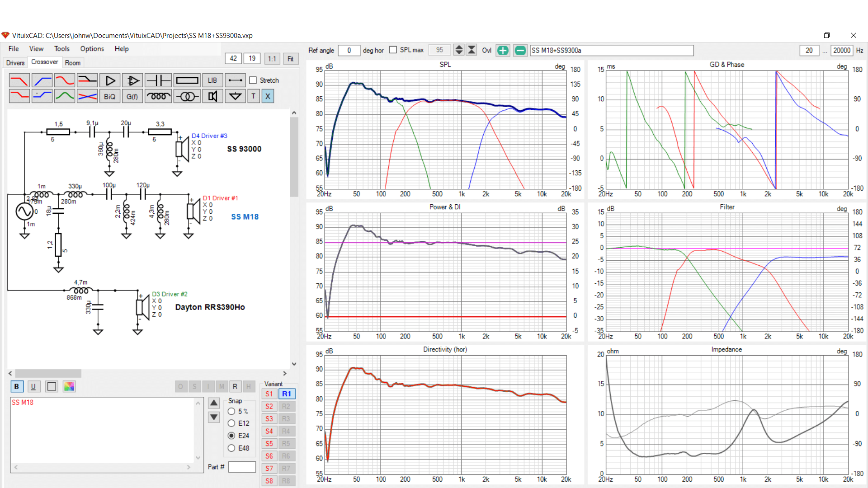The width and height of the screenshot is (868, 488).
Task: Select the black-and-red shelving filter block icon
Action: click(87, 80)
